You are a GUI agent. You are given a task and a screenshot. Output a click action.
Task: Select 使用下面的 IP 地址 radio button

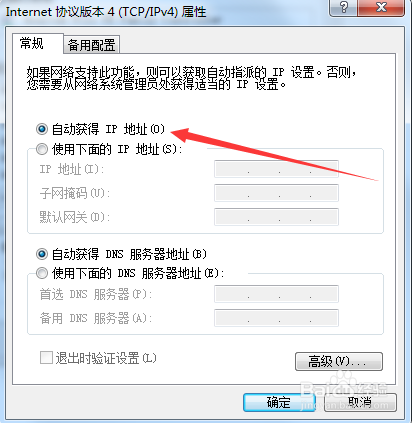point(42,149)
